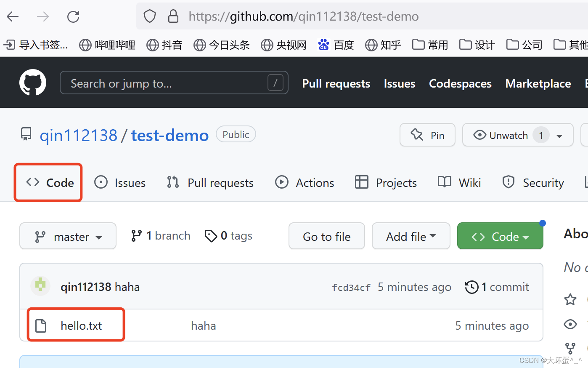The width and height of the screenshot is (588, 368).
Task: Click the padlock site security icon
Action: pyautogui.click(x=173, y=16)
